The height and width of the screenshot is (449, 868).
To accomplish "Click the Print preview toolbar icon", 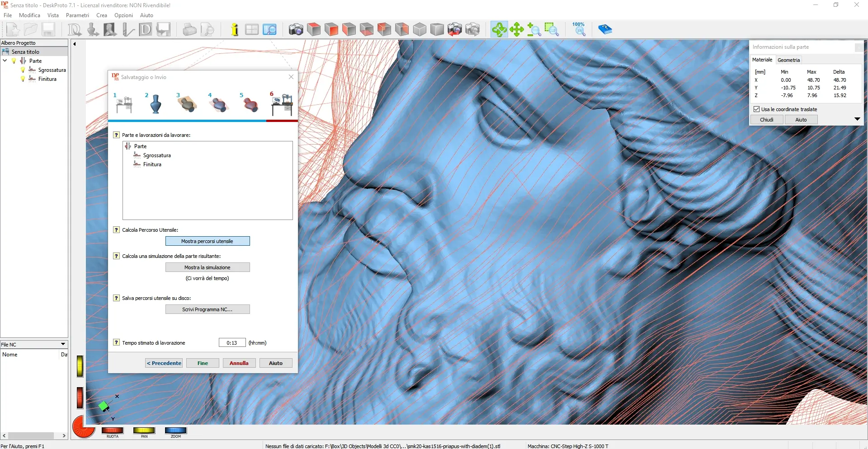I will coord(208,30).
